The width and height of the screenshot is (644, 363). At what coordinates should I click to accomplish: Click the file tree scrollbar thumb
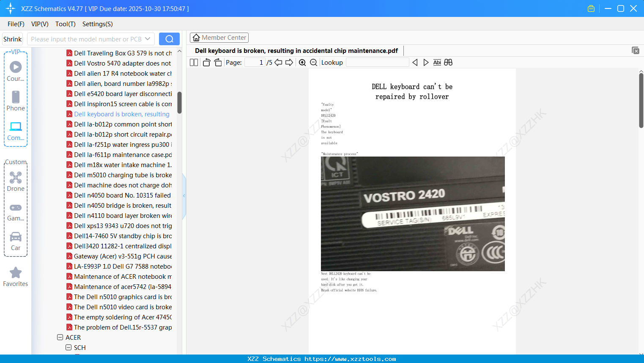[x=179, y=103]
